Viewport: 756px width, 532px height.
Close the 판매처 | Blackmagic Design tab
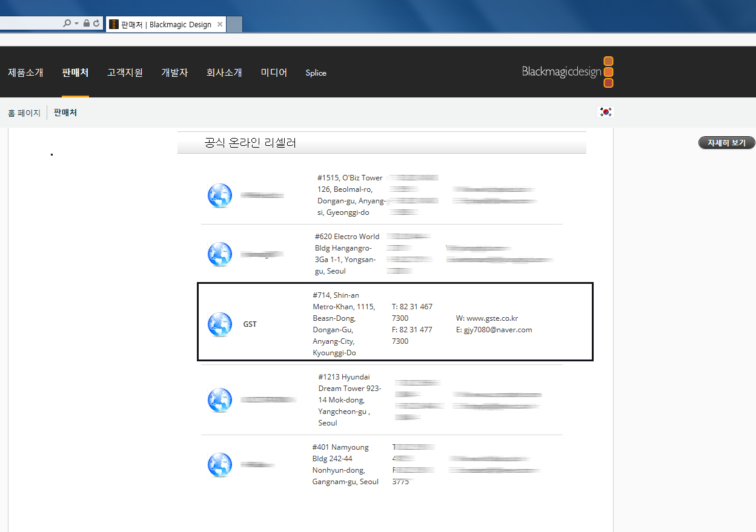(x=220, y=25)
